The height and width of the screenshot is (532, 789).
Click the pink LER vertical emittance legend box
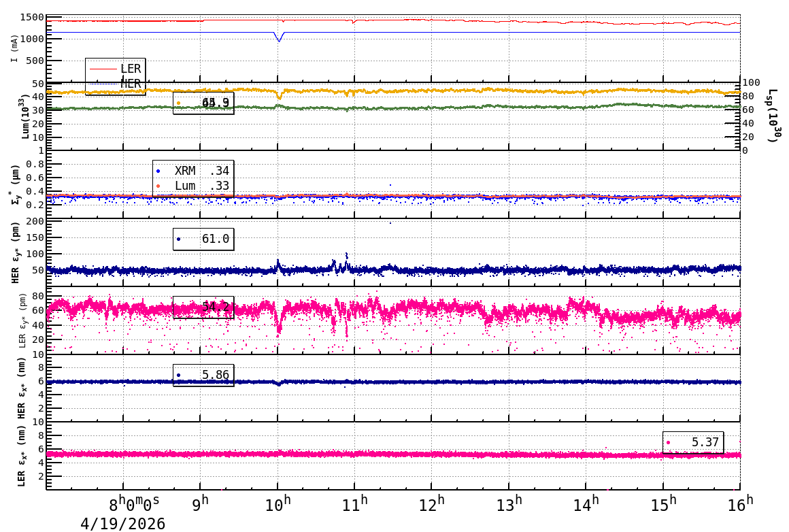pyautogui.click(x=203, y=307)
